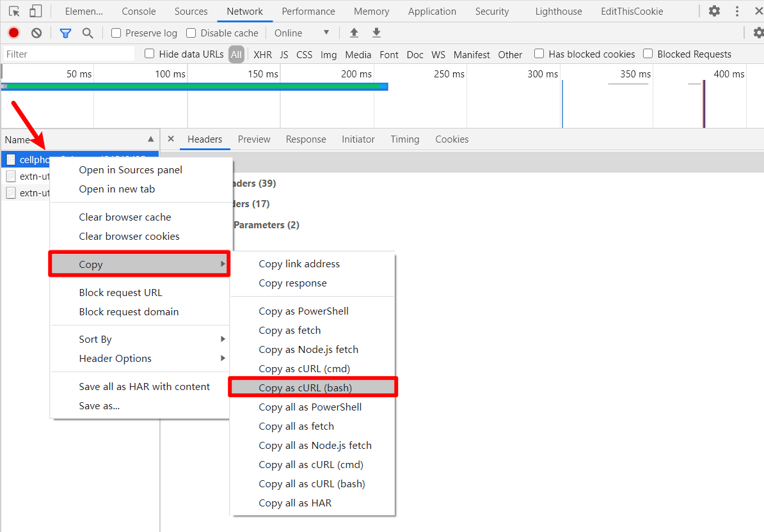Open DevTools settings gear
The width and height of the screenshot is (764, 532).
(714, 11)
